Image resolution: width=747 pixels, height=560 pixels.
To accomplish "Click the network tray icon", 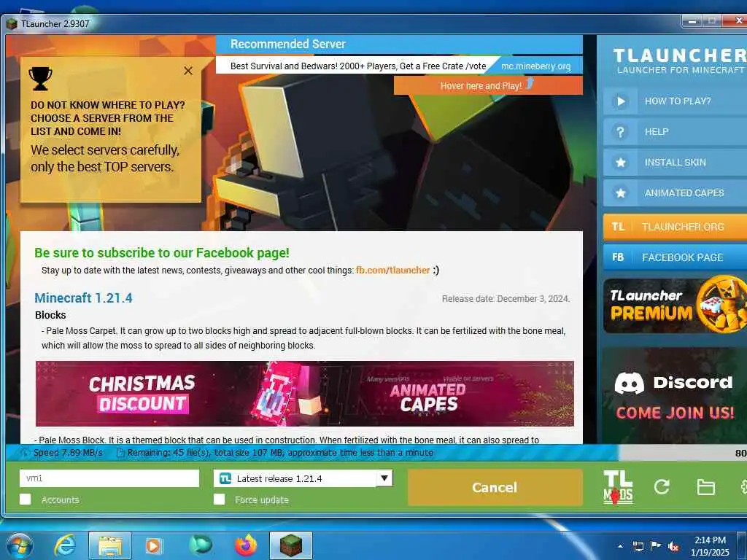I will (638, 546).
